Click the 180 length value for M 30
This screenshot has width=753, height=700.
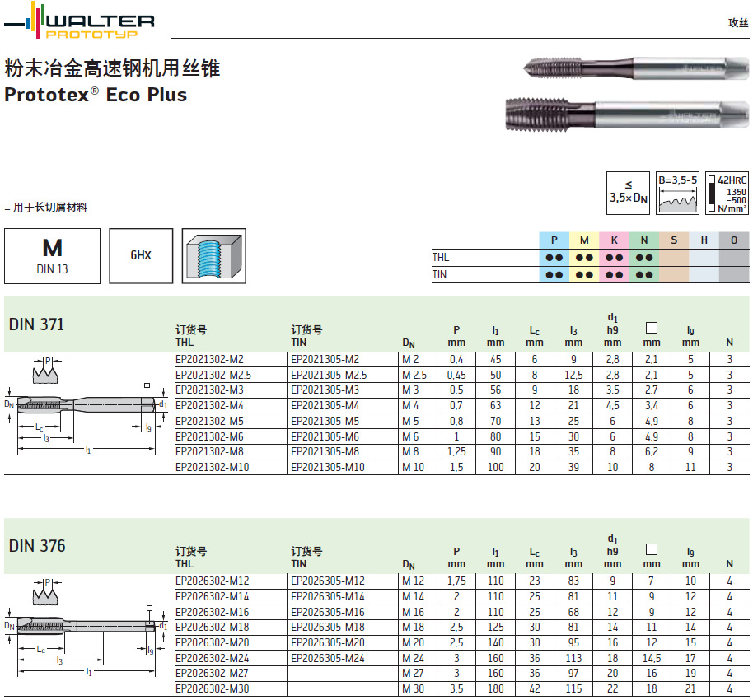pos(496,689)
